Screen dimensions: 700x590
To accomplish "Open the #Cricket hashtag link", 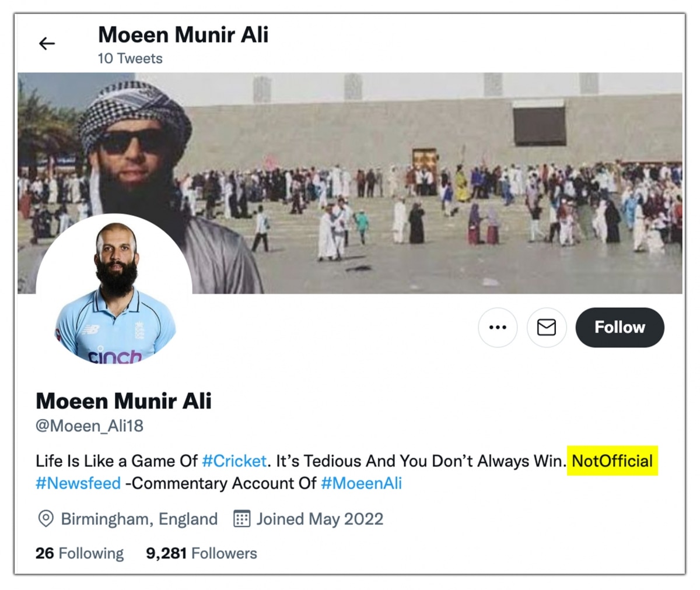I will click(234, 461).
